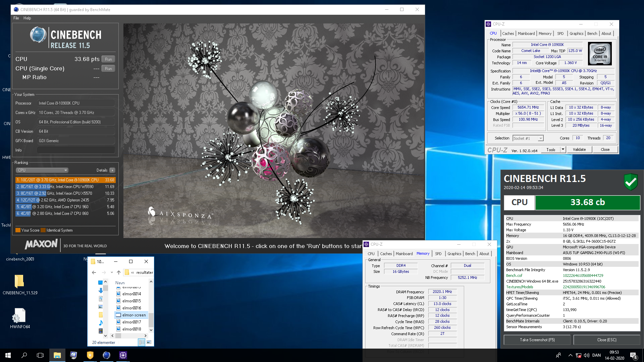The image size is (644, 362).
Task: Open the Socket #1 selection dropdown
Action: click(528, 138)
